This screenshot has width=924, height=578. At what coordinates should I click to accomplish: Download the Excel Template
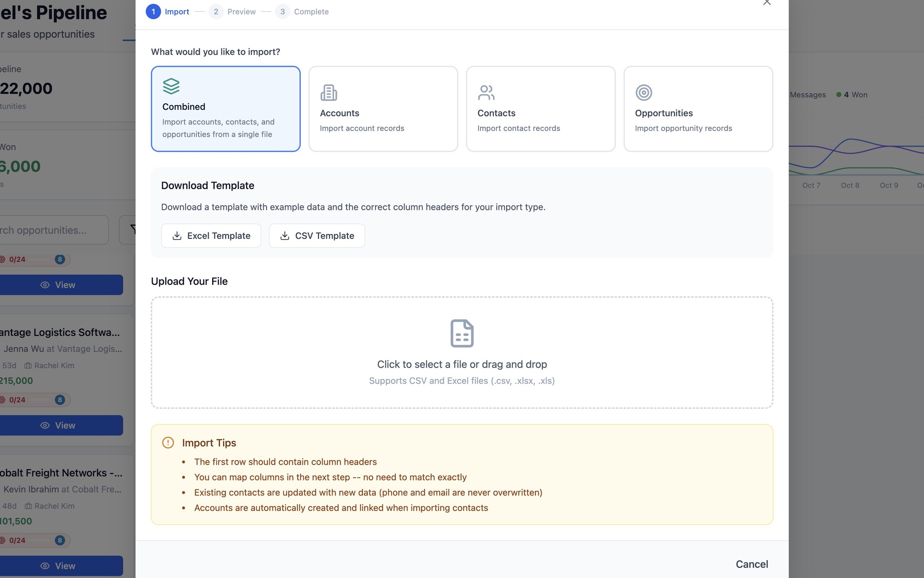[x=211, y=235]
